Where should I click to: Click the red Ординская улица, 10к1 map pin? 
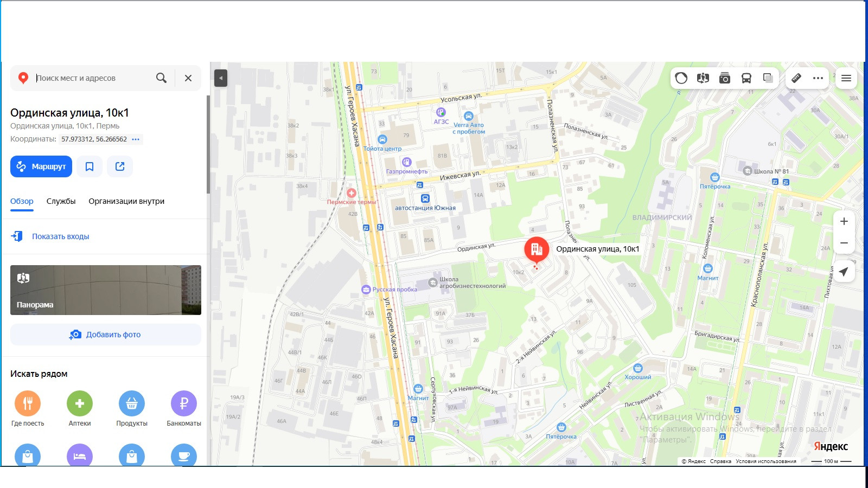tap(537, 250)
